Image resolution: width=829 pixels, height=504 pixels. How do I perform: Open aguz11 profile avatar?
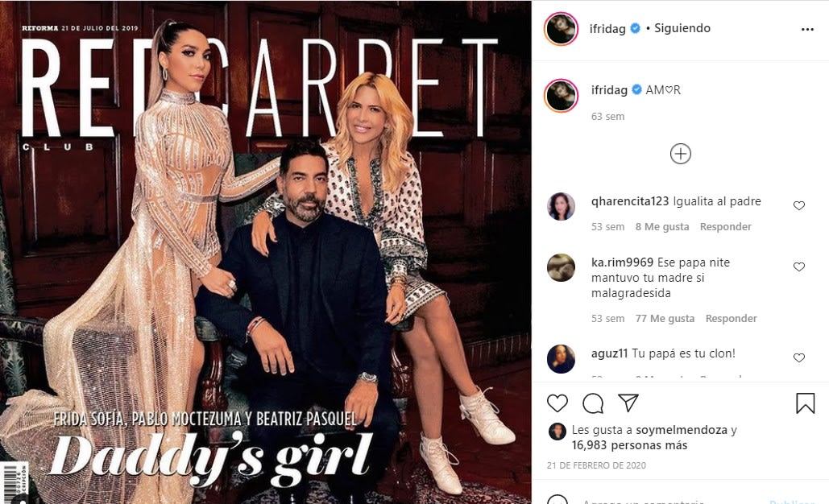click(x=561, y=359)
